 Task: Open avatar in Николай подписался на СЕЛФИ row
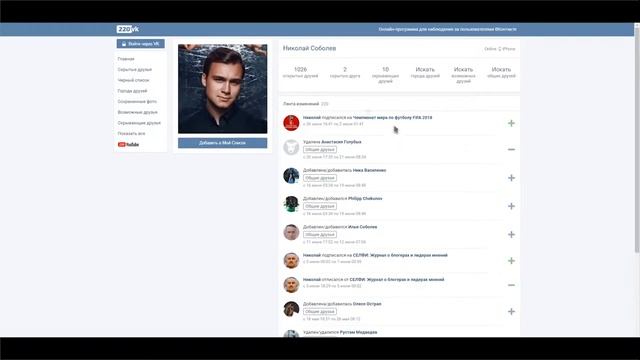click(291, 260)
